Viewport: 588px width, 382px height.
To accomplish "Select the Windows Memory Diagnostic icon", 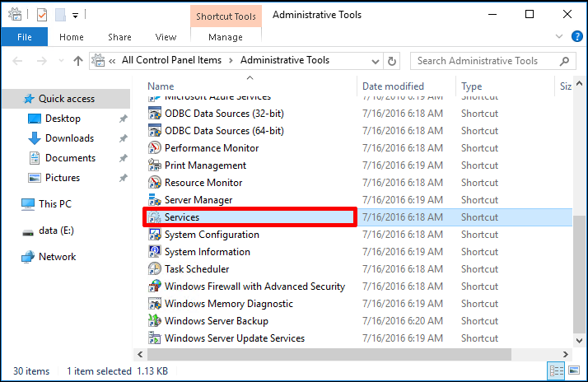I will tap(155, 303).
